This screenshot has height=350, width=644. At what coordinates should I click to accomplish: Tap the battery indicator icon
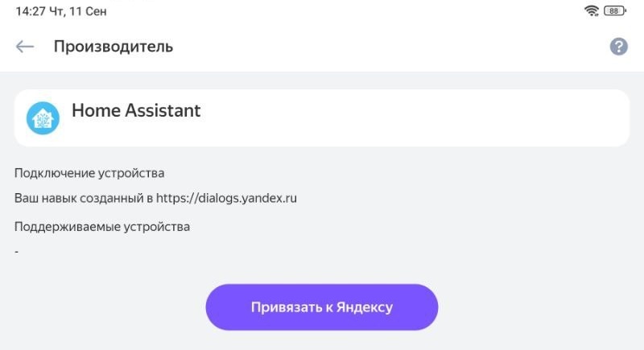pos(616,10)
